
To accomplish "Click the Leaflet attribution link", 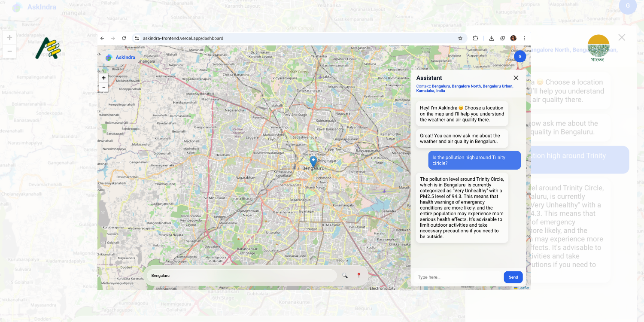I will click(x=523, y=288).
